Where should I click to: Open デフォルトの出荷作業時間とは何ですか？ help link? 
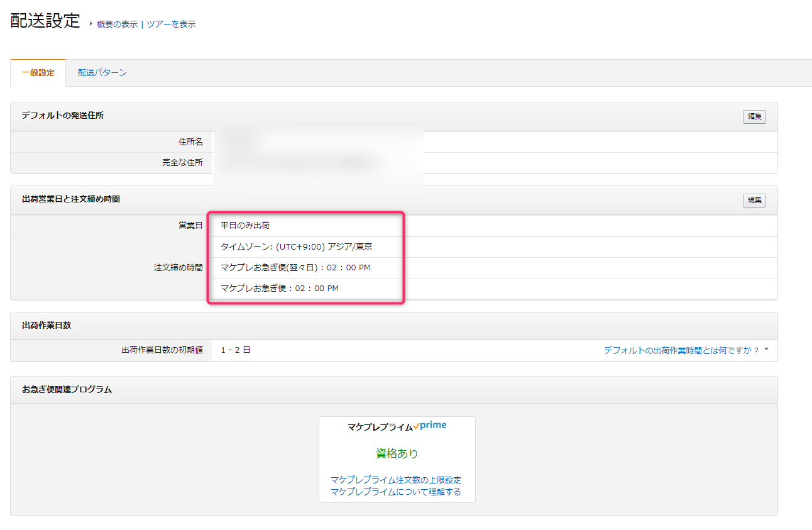(x=681, y=350)
